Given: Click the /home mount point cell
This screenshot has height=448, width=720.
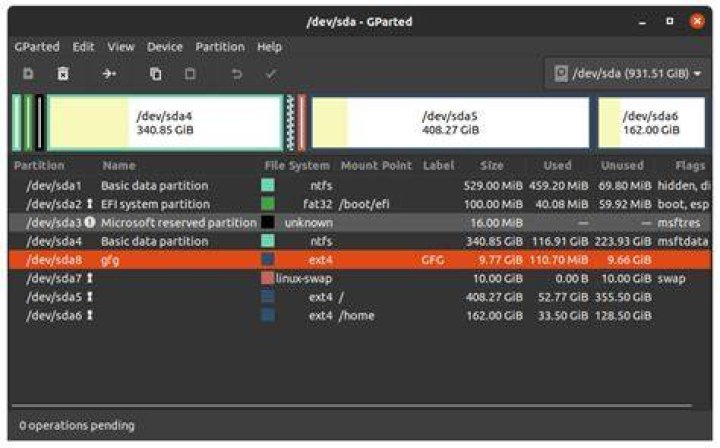Looking at the screenshot, I should point(356,316).
